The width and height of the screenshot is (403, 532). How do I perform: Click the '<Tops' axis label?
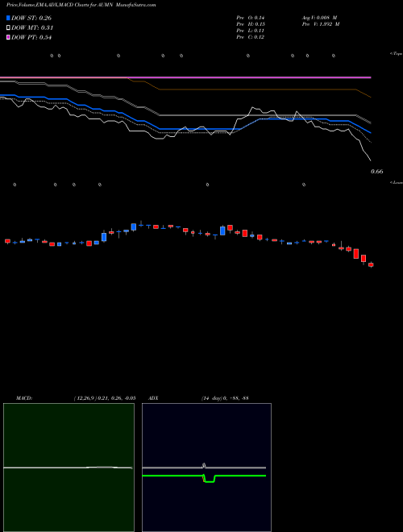tap(397, 54)
